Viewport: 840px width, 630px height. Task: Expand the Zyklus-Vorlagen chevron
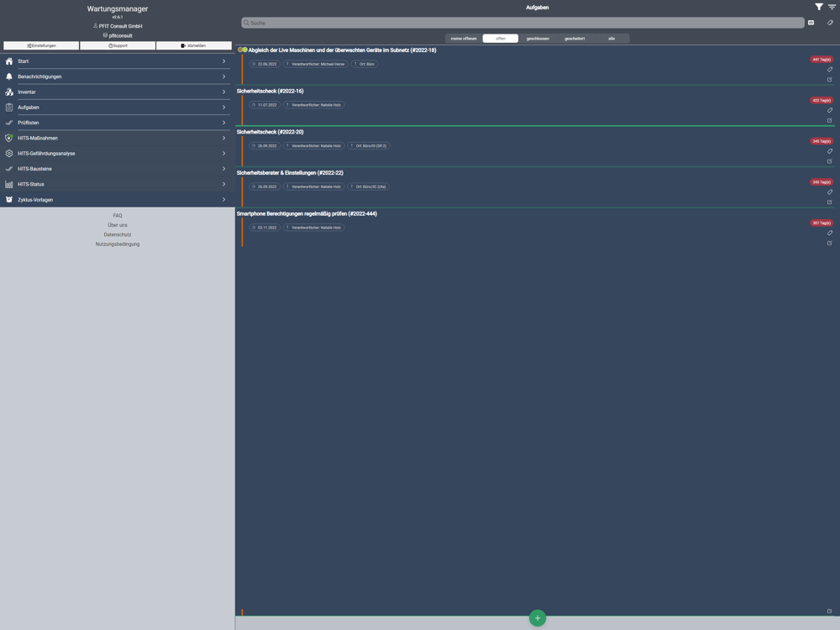tap(224, 199)
